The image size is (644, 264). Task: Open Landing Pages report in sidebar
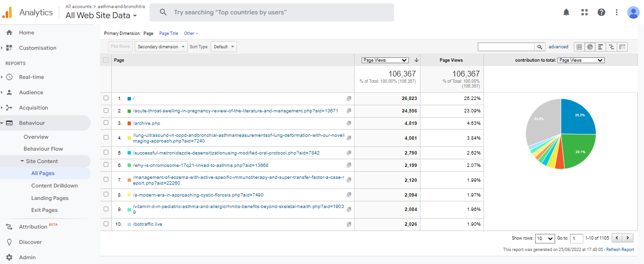[x=50, y=198]
